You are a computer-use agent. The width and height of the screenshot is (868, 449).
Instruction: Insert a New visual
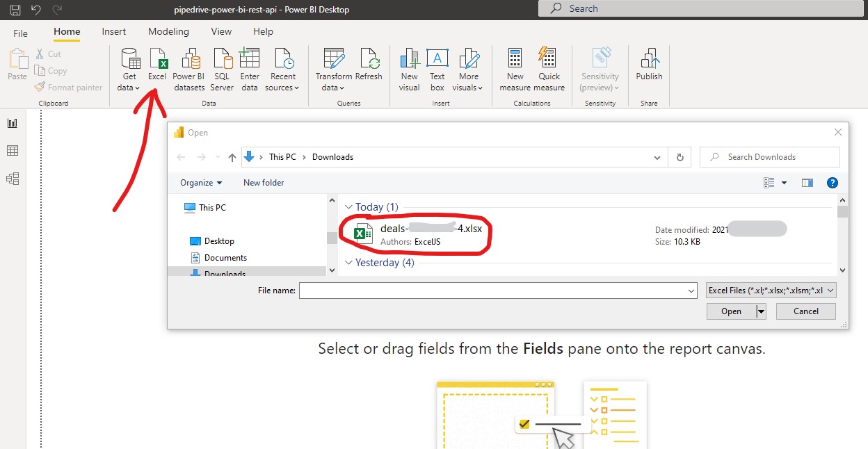pyautogui.click(x=410, y=70)
